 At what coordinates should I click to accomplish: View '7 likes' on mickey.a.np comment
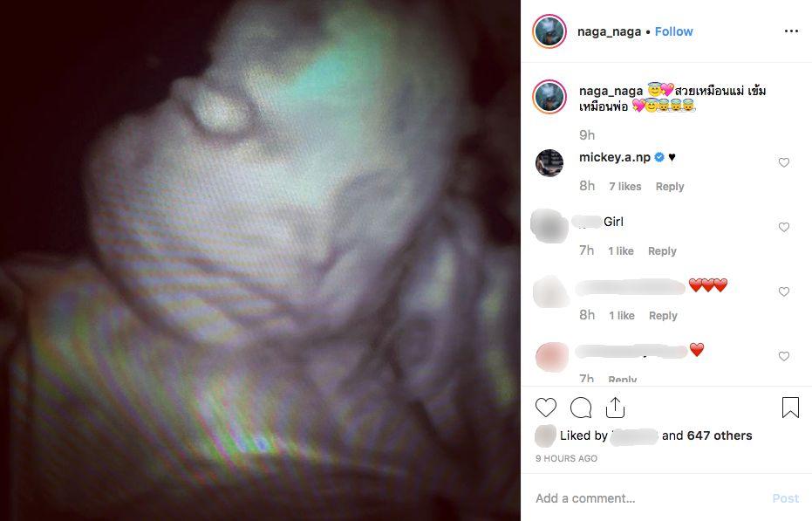(625, 186)
